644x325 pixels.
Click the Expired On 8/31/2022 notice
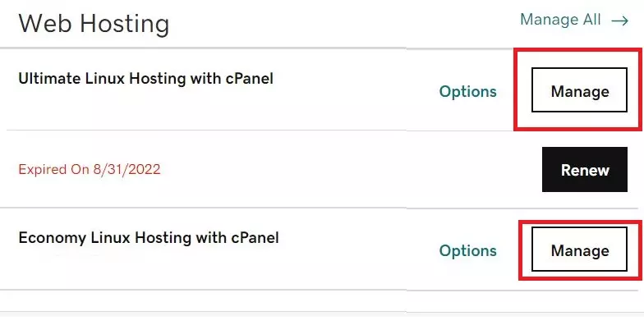click(90, 169)
